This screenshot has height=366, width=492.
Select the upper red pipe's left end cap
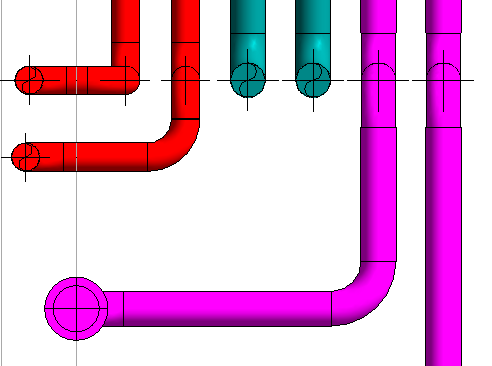tap(29, 80)
